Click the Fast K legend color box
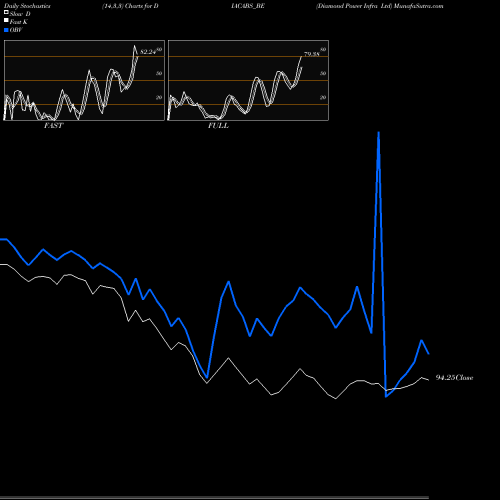This screenshot has width=500, height=500. (6, 20)
